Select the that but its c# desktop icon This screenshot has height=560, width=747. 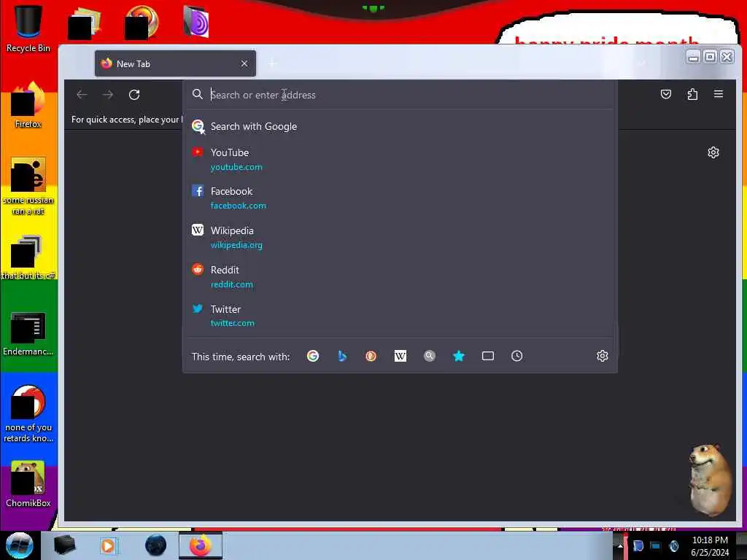click(28, 257)
